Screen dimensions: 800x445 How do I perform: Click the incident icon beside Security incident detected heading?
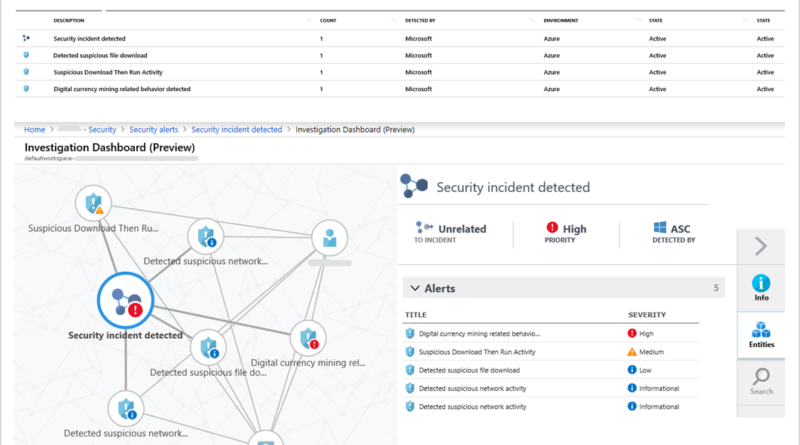[414, 186]
